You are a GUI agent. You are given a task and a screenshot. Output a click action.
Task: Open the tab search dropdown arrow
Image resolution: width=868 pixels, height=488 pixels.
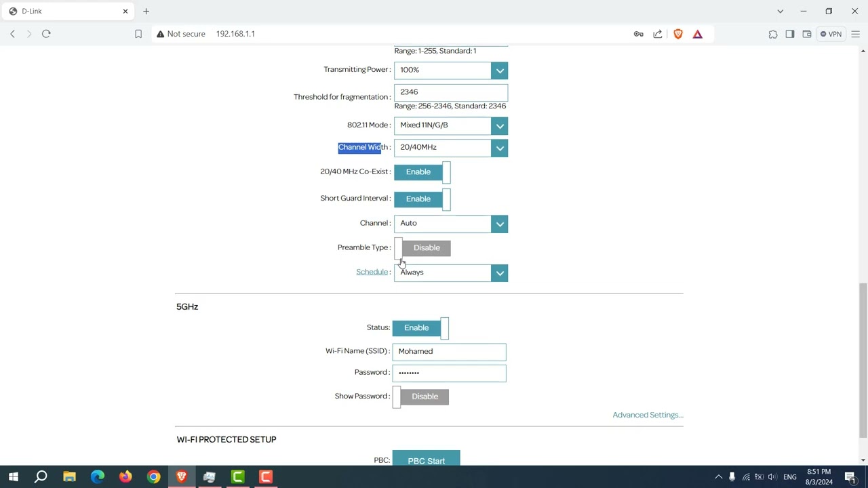pos(780,12)
